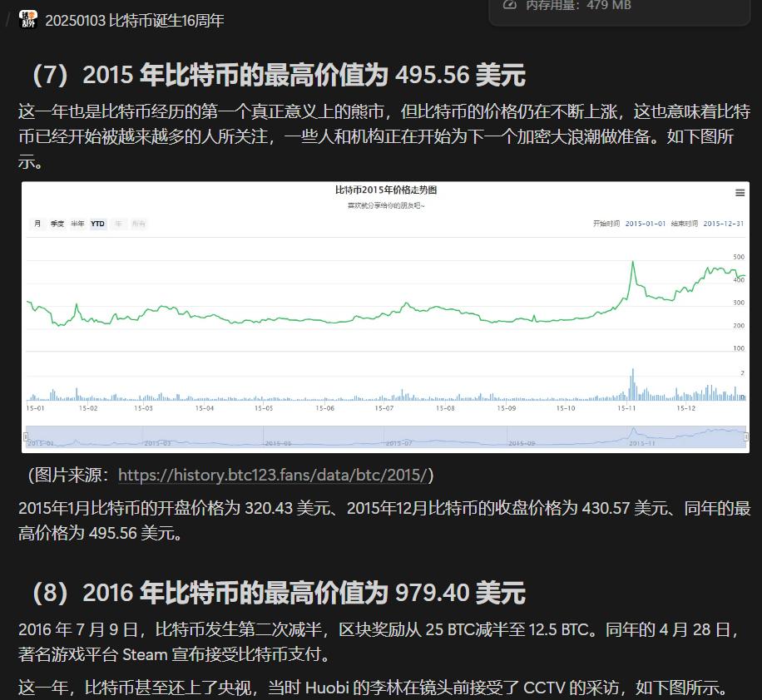Screen dimensions: 762x700
Task: Open the 20250103 比特币诞生16周年 page title
Action: [x=134, y=21]
